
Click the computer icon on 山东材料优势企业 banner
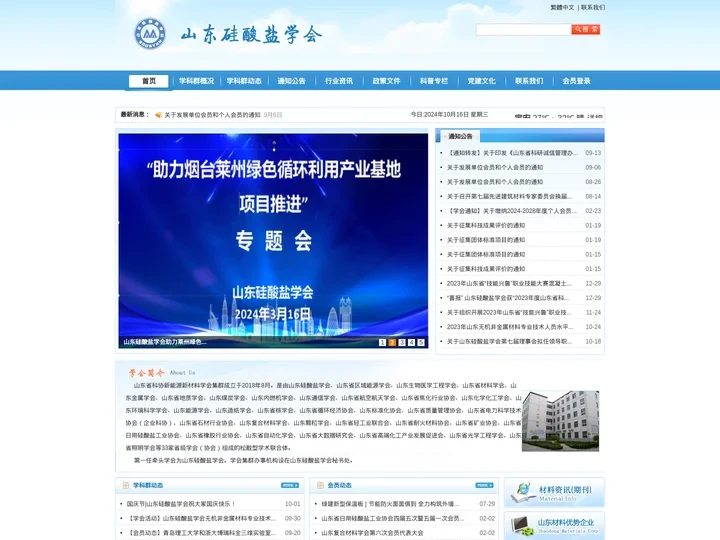pos(521,525)
